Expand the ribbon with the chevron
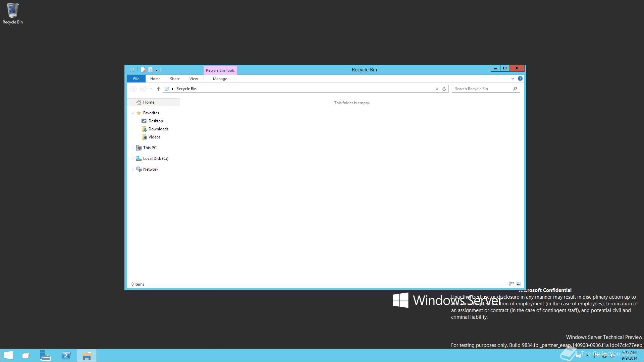 click(x=513, y=79)
